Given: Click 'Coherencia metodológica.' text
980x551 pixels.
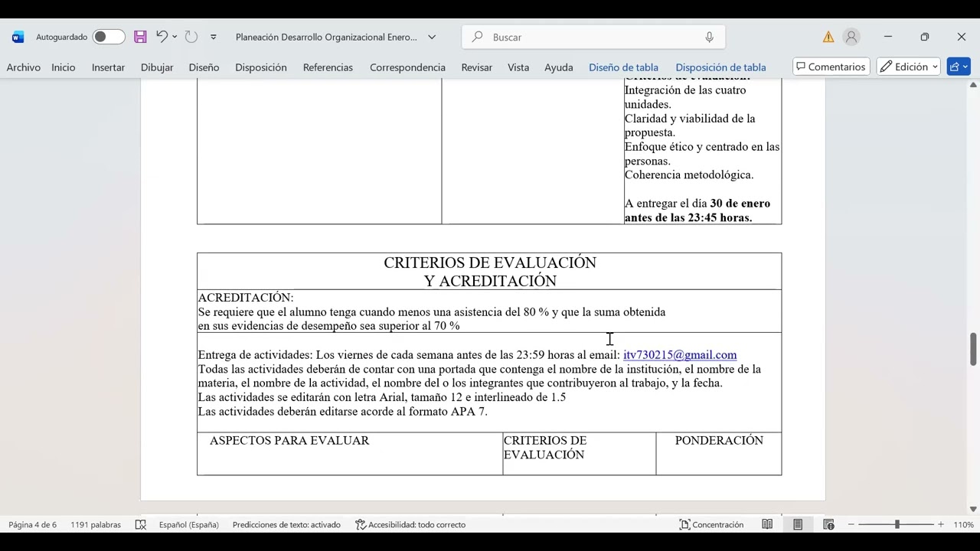Looking at the screenshot, I should pyautogui.click(x=689, y=174).
